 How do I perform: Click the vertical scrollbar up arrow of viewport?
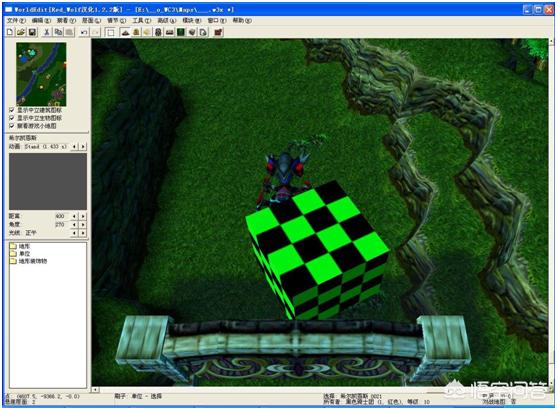coord(551,41)
